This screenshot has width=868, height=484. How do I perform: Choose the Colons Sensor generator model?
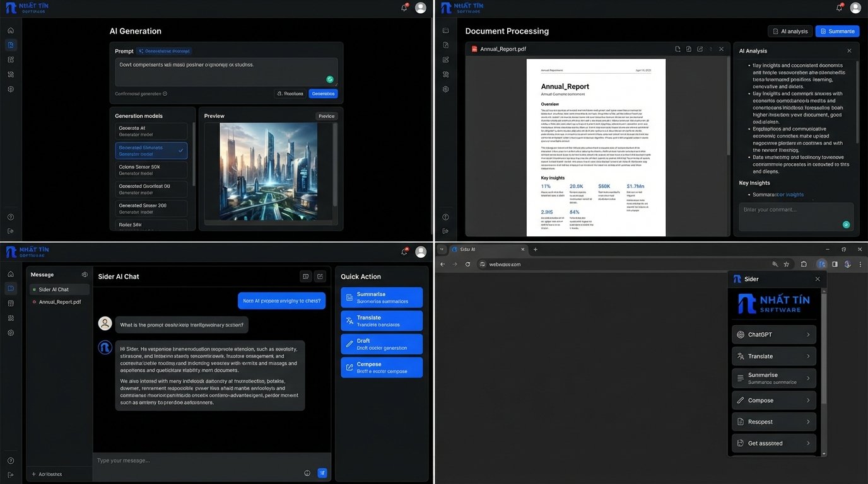(x=151, y=170)
